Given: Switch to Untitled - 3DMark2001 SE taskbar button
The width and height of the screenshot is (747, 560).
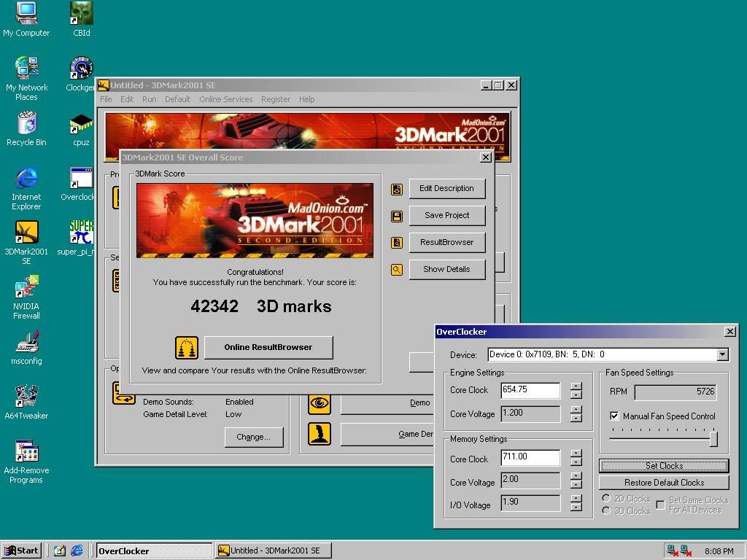Looking at the screenshot, I should point(273,551).
